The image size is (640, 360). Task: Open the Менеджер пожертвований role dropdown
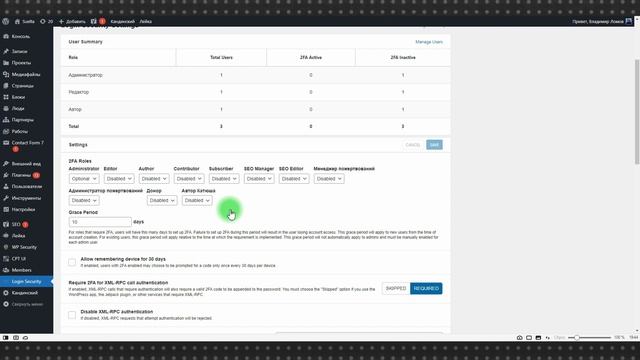tap(329, 179)
